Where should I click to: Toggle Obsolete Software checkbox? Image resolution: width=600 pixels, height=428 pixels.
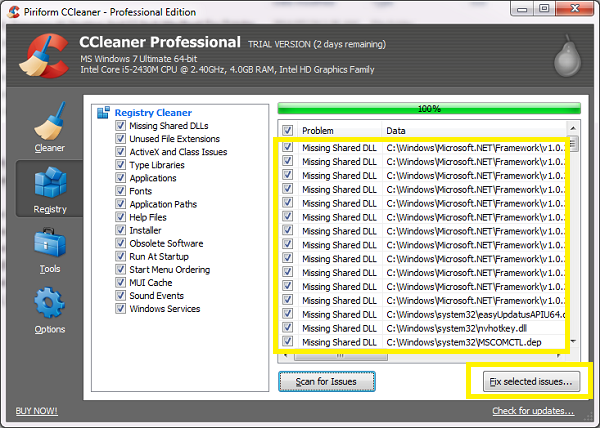(121, 243)
